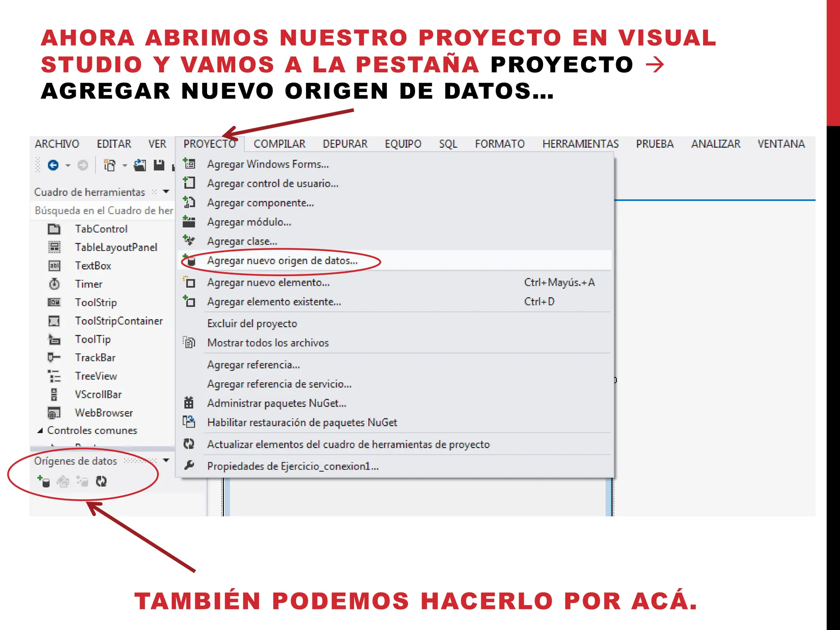Viewport: 840px width, 630px height.
Task: Click add new data source icon in Orígenes de datos
Action: point(43,481)
